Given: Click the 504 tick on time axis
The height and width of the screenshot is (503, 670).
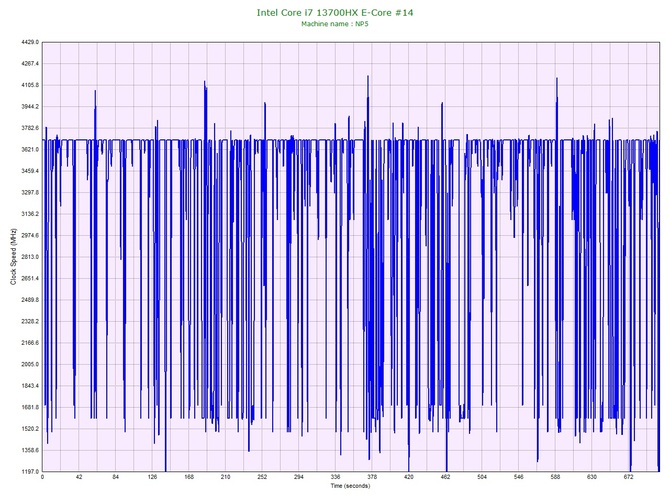Looking at the screenshot, I should click(482, 477).
